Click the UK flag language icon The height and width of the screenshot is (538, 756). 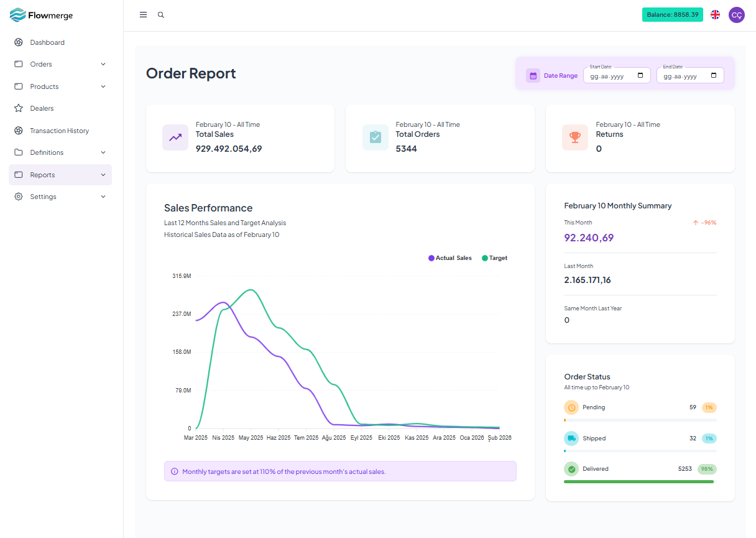point(716,15)
